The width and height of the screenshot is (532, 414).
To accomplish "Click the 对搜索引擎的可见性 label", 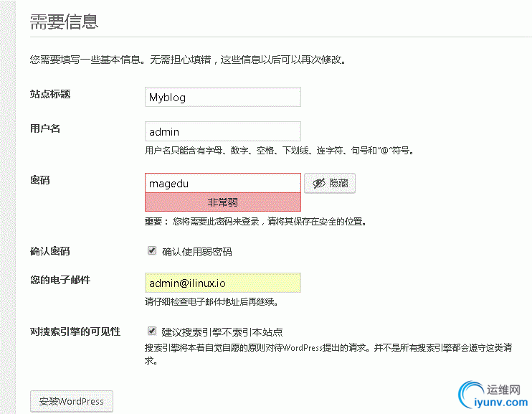I will [x=75, y=331].
